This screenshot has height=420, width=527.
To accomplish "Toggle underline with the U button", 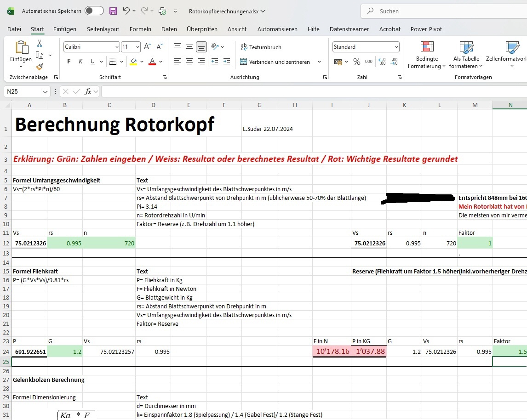I will tap(92, 62).
